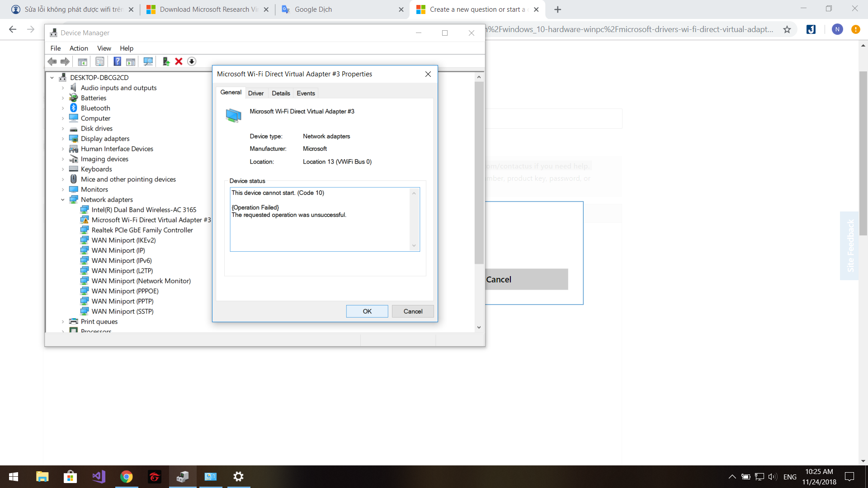The image size is (868, 488).
Task: Click Cancel in adapter Properties dialog
Action: click(x=413, y=311)
